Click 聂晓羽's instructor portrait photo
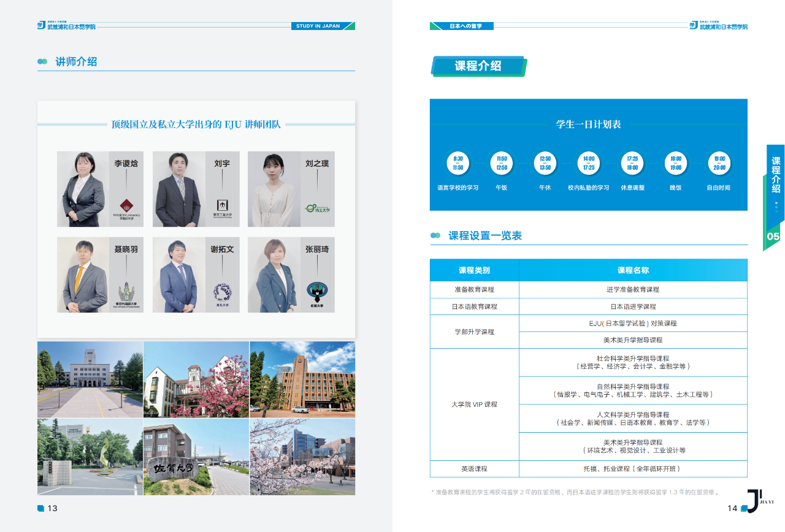 [83, 275]
